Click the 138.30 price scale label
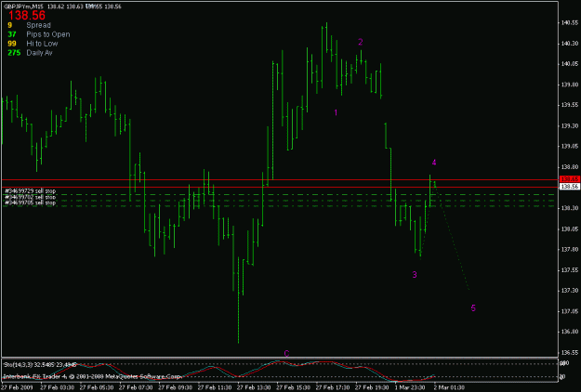581x392 pixels. [x=570, y=208]
